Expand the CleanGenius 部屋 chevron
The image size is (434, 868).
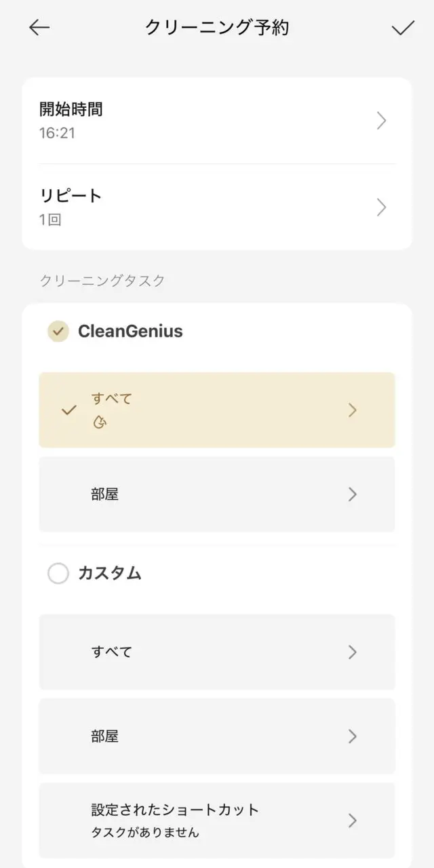pos(352,494)
